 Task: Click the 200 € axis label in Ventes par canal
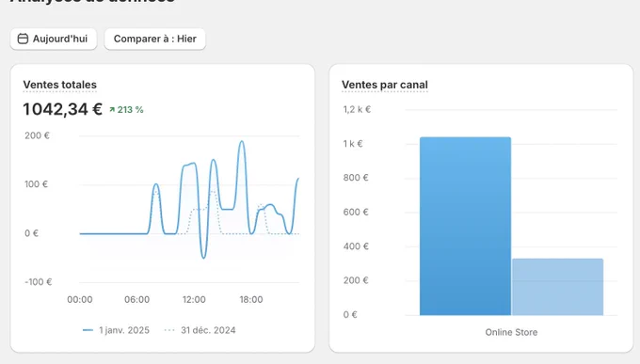pyautogui.click(x=356, y=280)
